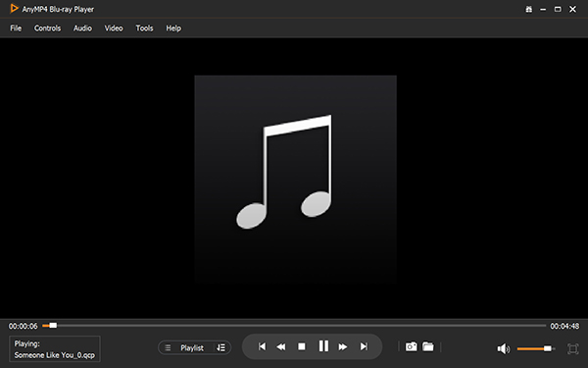Viewport: 588px width, 368px height.
Task: Open the File menu
Action: tap(16, 28)
